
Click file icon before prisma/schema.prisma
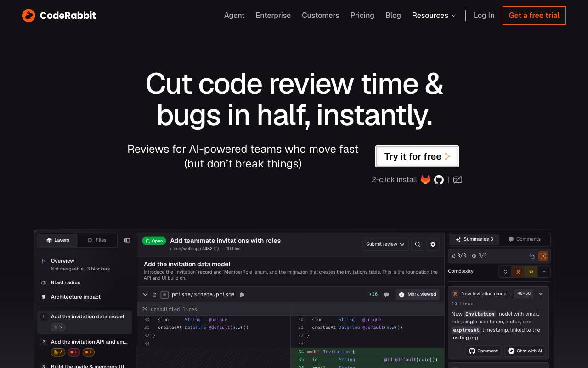tap(154, 294)
